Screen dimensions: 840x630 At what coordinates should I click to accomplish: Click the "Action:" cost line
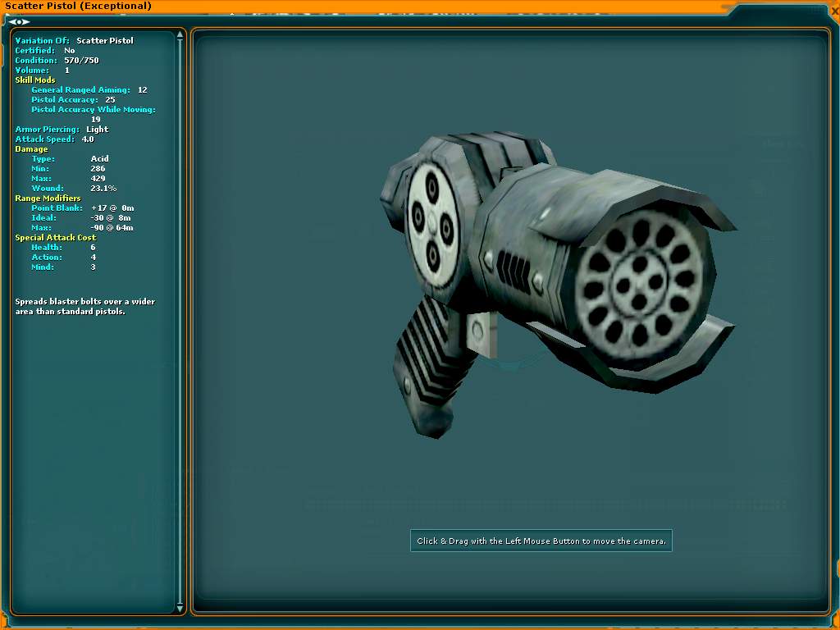63,257
